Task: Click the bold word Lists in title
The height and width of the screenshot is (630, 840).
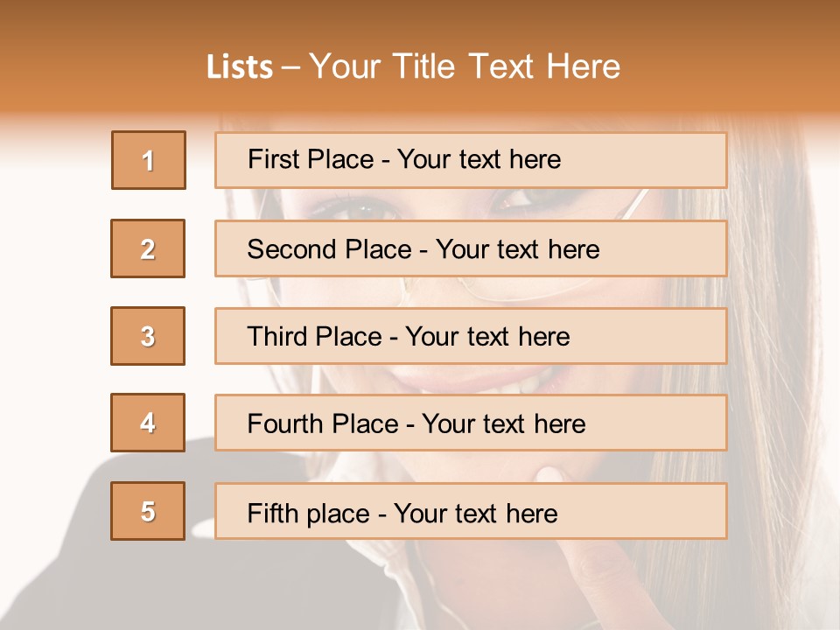Action: click(240, 67)
